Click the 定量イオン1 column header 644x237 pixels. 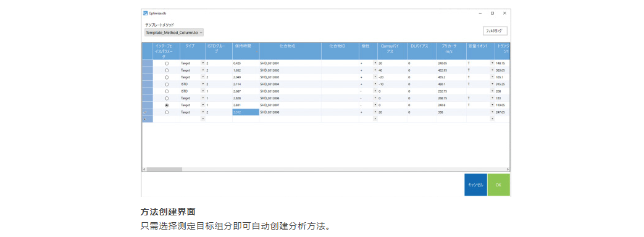(480, 51)
